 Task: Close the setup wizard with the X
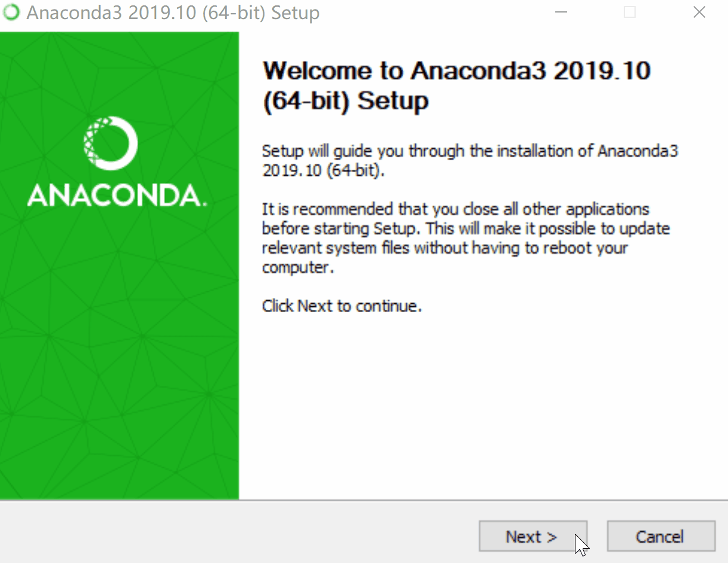tap(699, 12)
